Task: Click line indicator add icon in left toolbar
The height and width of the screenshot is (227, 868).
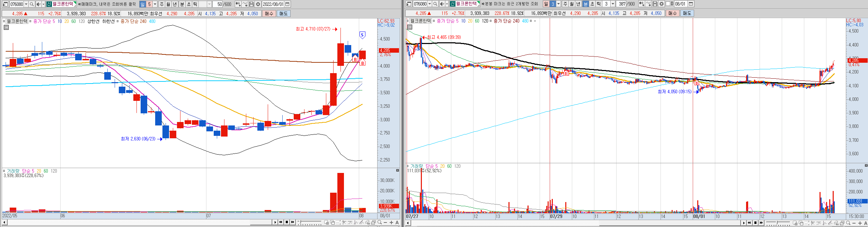Action: [x=245, y=4]
